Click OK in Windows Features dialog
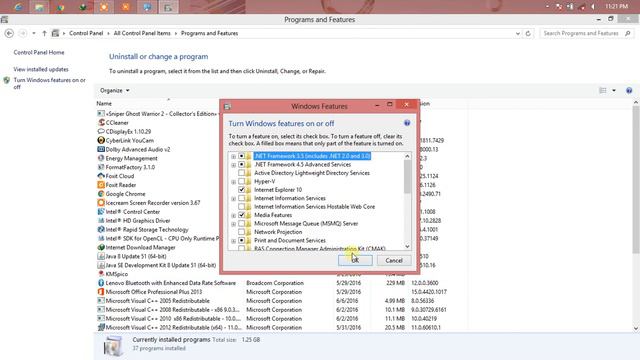 (x=355, y=260)
